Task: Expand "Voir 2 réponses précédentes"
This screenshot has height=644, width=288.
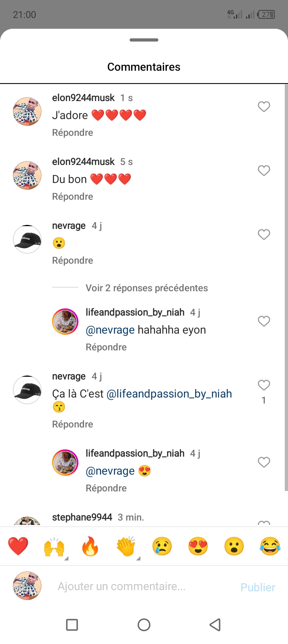Action: tap(146, 288)
